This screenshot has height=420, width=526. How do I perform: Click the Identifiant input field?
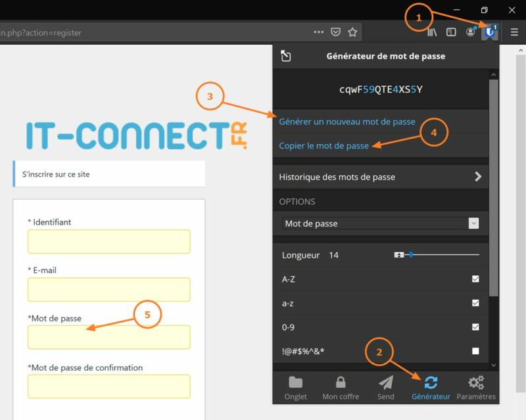(x=109, y=241)
